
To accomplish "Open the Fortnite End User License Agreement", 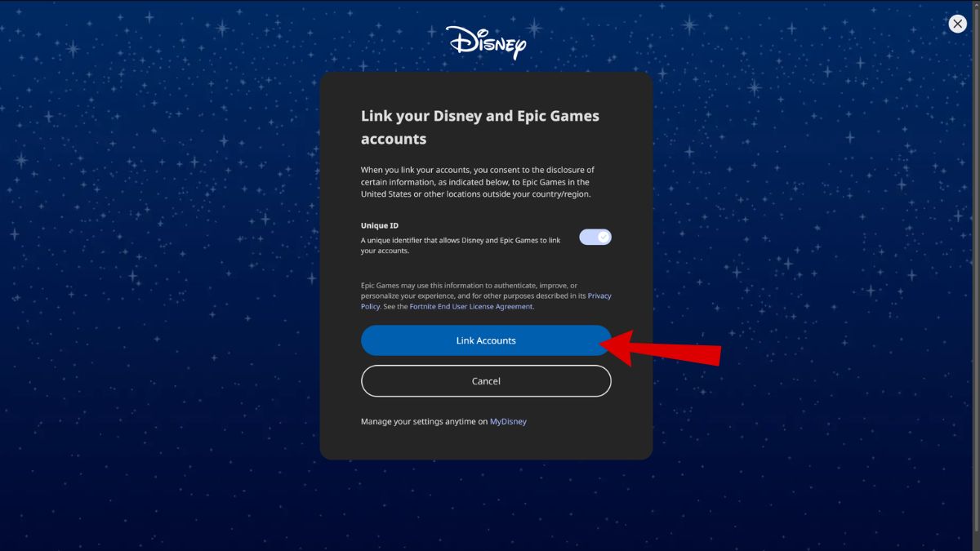I will click(x=471, y=306).
